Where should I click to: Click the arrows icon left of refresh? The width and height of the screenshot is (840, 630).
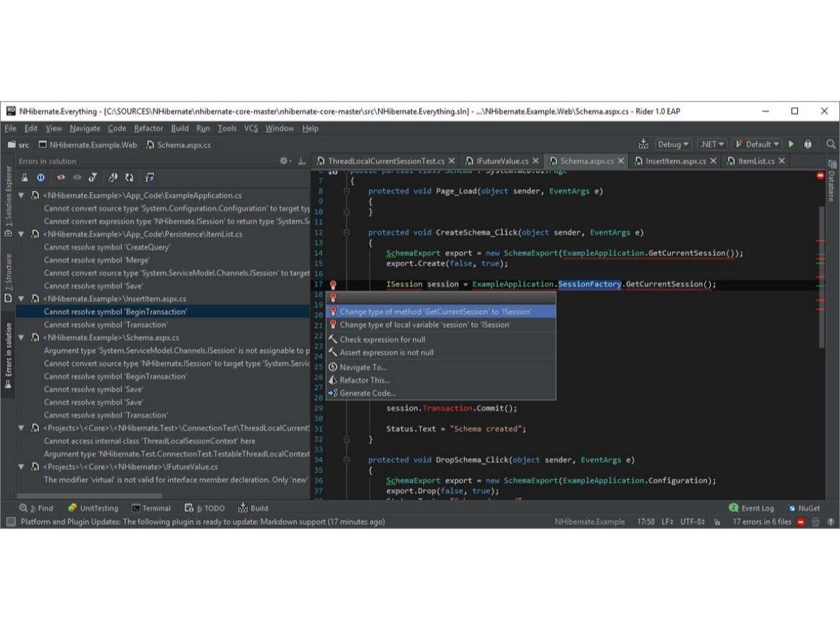(114, 178)
